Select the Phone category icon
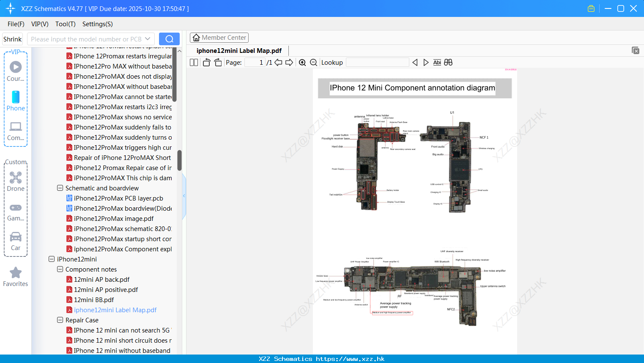Image resolution: width=644 pixels, height=363 pixels. 16,101
